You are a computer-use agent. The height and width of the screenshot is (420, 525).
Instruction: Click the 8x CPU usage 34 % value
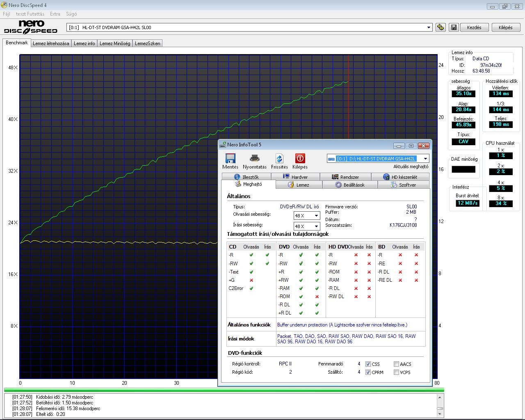(x=501, y=203)
